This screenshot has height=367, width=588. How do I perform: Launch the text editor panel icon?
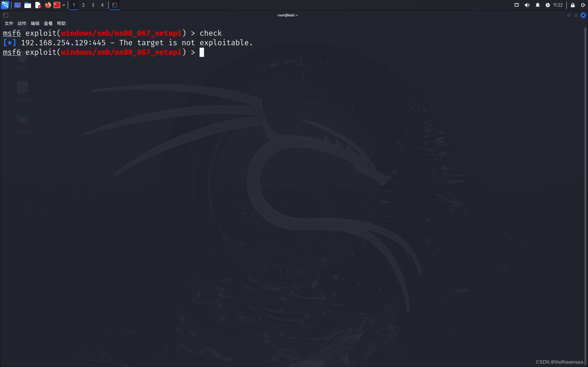(x=38, y=5)
